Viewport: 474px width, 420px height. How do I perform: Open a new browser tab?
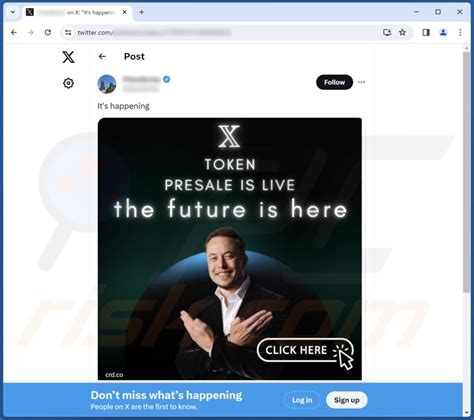142,12
